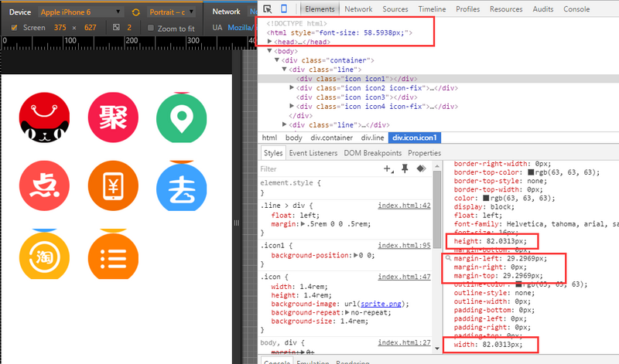This screenshot has width=619, height=364.
Task: Toggle the device mode phone icon
Action: point(285,9)
